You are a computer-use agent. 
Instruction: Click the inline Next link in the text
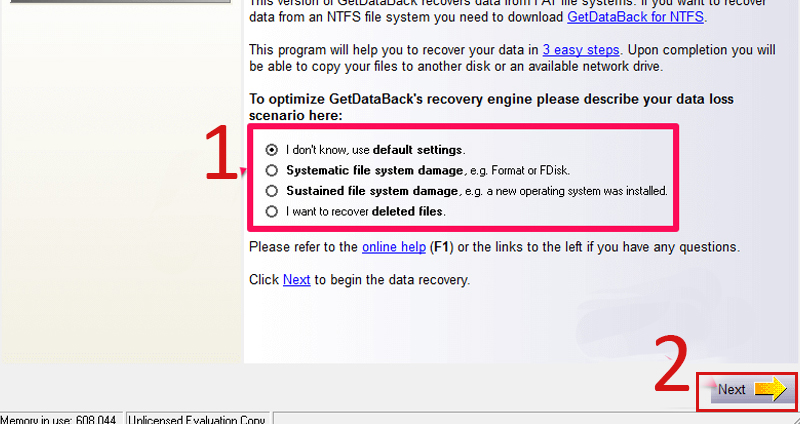pyautogui.click(x=296, y=280)
